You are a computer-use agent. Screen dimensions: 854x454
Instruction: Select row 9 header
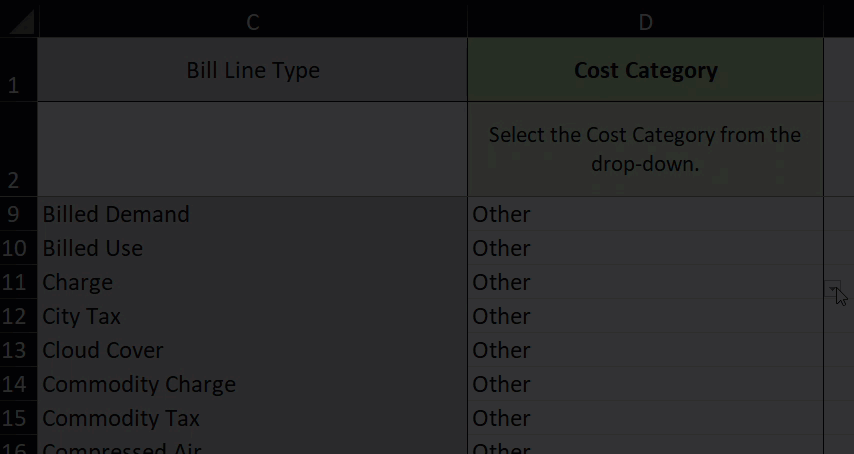19,214
